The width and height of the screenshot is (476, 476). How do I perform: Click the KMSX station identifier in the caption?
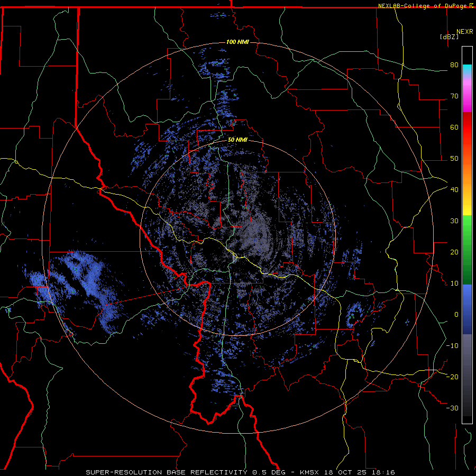coord(310,472)
